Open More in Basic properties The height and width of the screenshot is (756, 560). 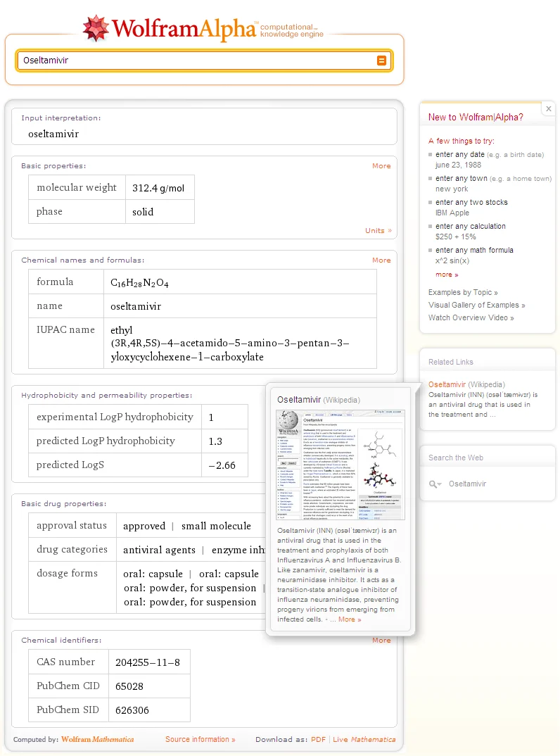pos(381,166)
